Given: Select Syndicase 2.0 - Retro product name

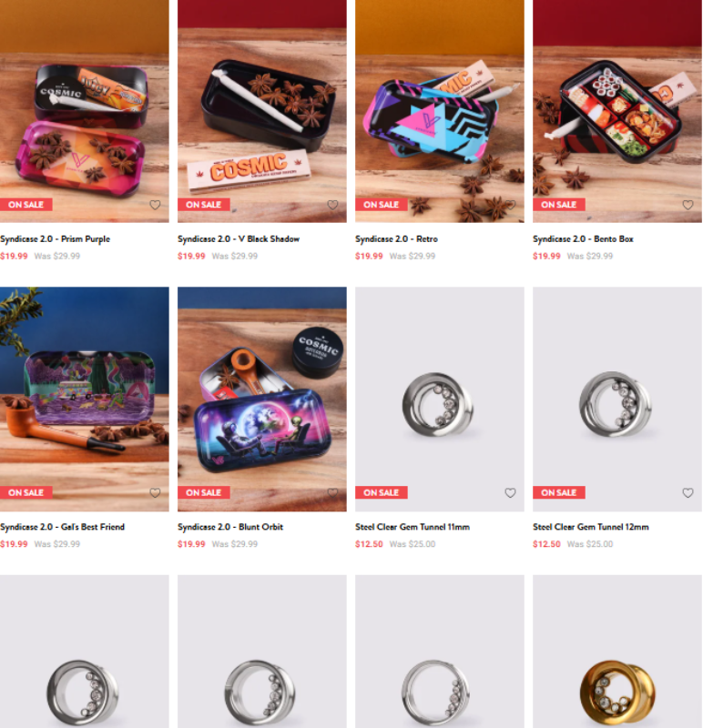Looking at the screenshot, I should pos(396,239).
